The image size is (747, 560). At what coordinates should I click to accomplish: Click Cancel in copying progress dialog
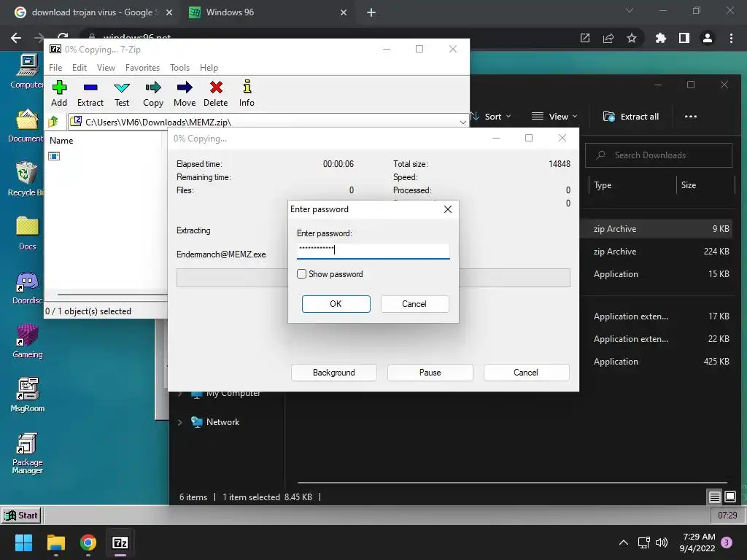526,373
